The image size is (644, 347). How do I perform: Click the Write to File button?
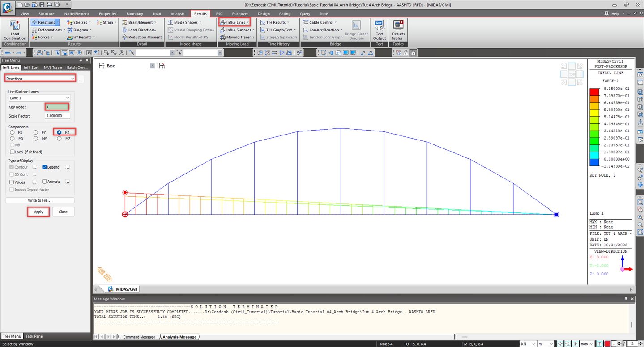pos(40,200)
